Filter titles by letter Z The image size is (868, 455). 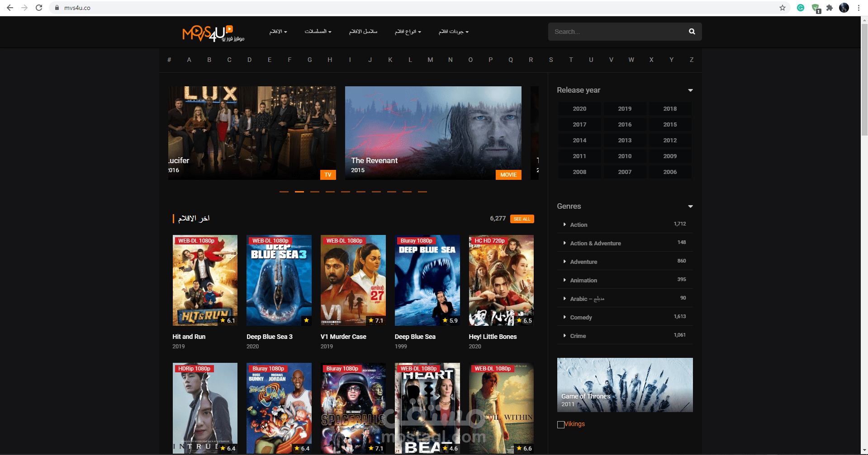691,60
